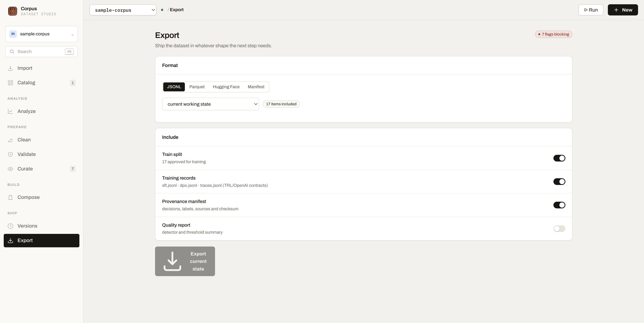Click the Include section heading
This screenshot has width=644, height=323.
(170, 137)
